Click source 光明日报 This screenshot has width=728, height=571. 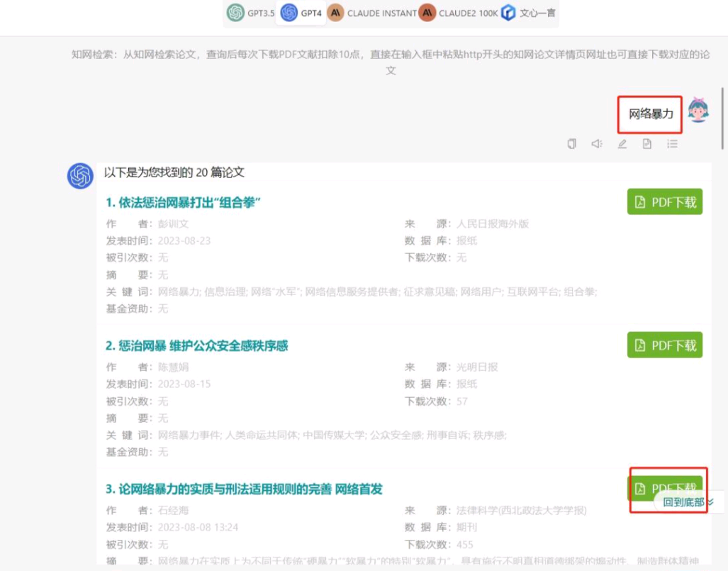(477, 367)
